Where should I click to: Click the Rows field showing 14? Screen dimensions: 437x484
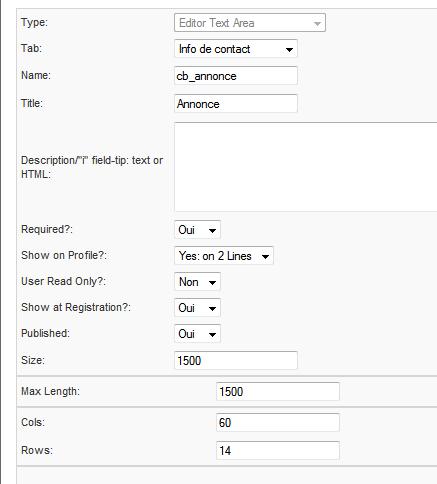(278, 450)
